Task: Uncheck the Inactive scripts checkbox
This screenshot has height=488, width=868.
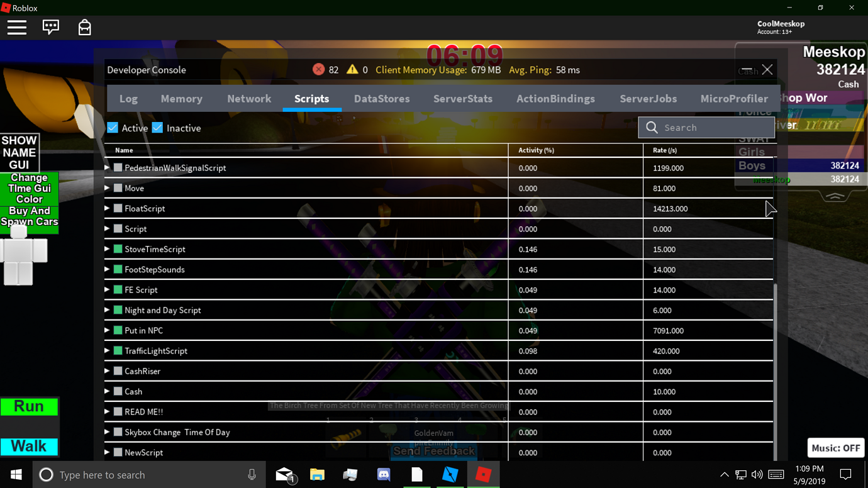Action: (157, 128)
